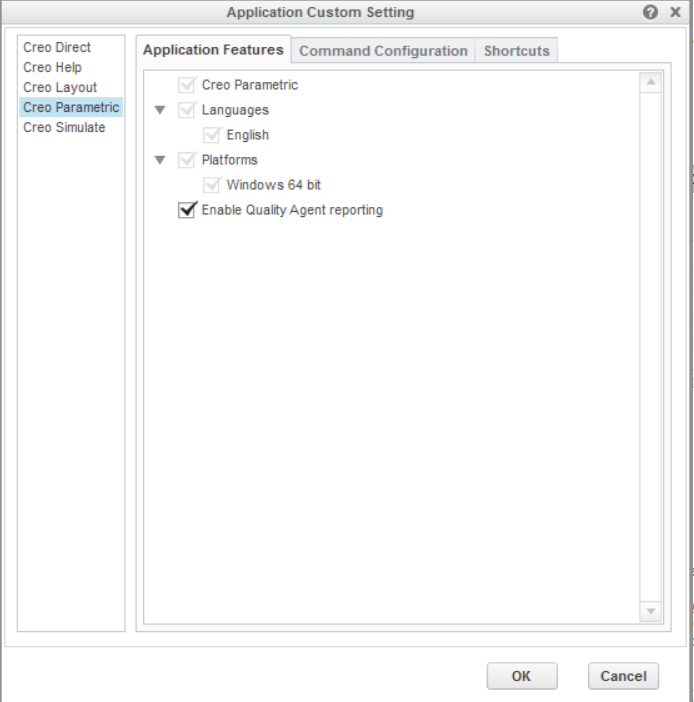Toggle the Languages checkbox
694x702 pixels.
(186, 110)
